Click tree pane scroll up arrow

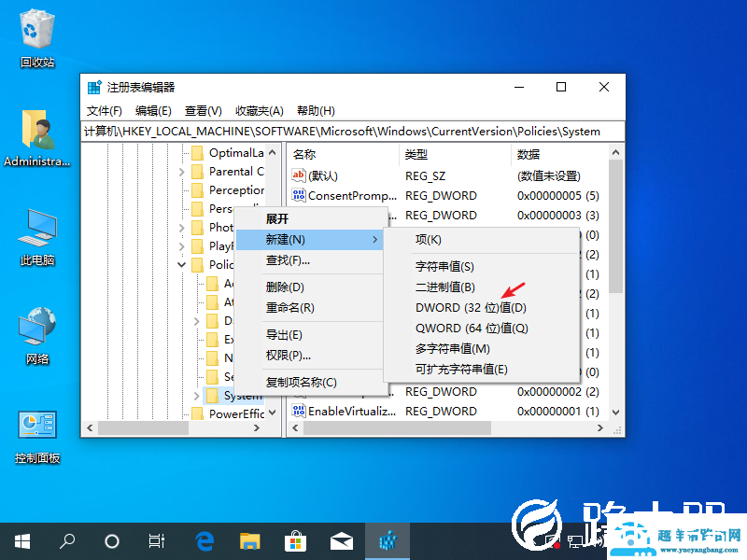pos(273,153)
